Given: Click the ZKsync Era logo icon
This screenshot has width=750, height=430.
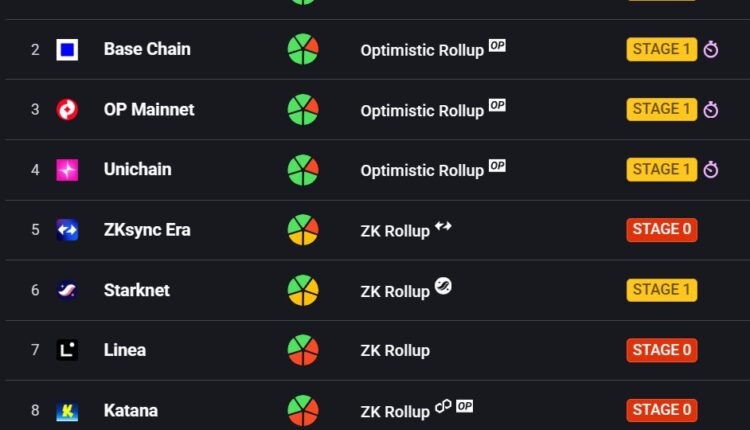Looking at the screenshot, I should (x=67, y=230).
